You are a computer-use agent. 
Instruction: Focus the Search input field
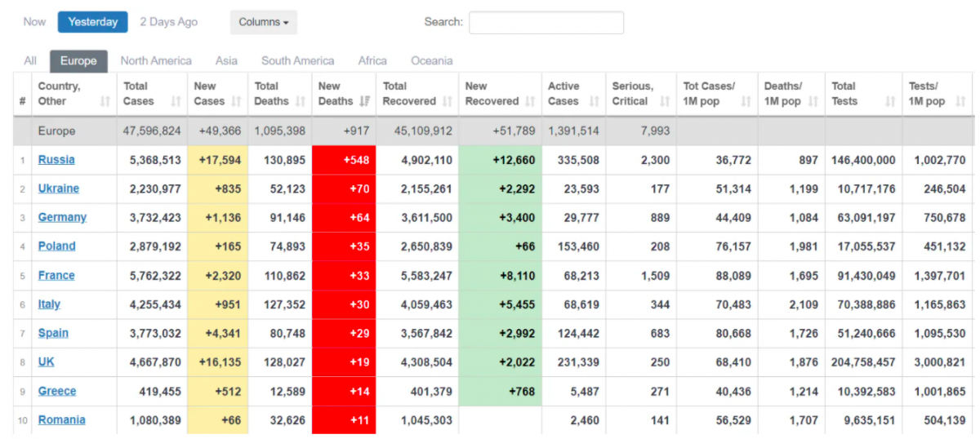546,22
